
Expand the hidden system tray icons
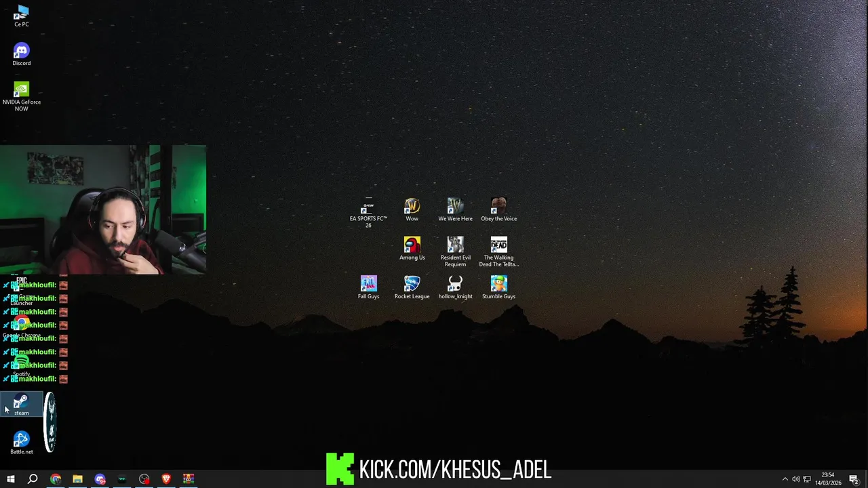point(785,479)
